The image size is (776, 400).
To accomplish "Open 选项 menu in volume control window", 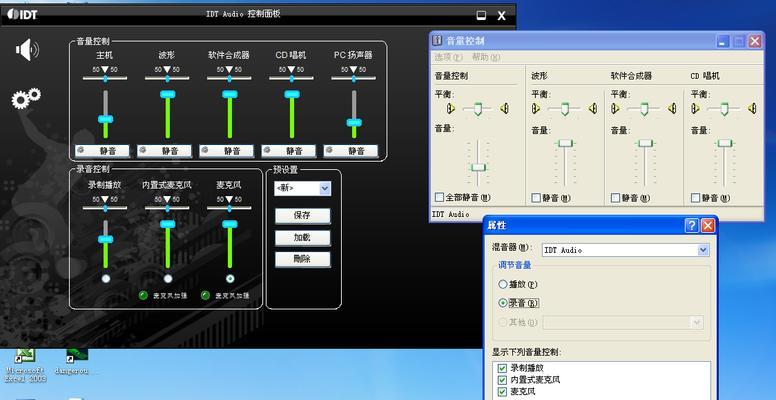I will [x=448, y=57].
